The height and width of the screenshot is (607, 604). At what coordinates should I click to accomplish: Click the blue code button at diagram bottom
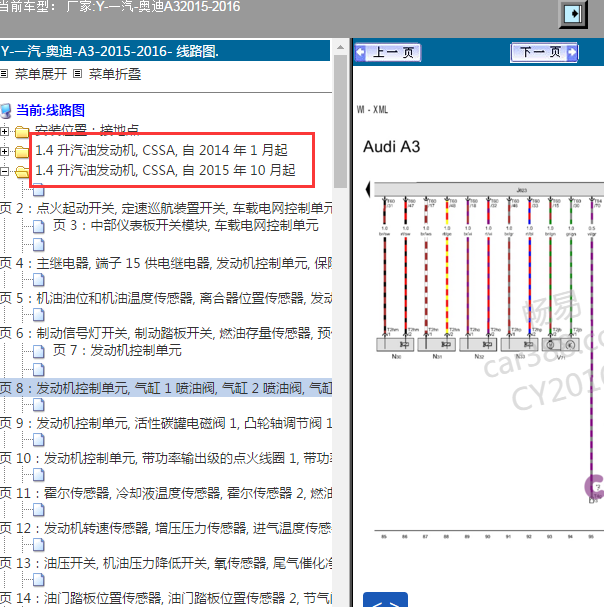pyautogui.click(x=385, y=600)
